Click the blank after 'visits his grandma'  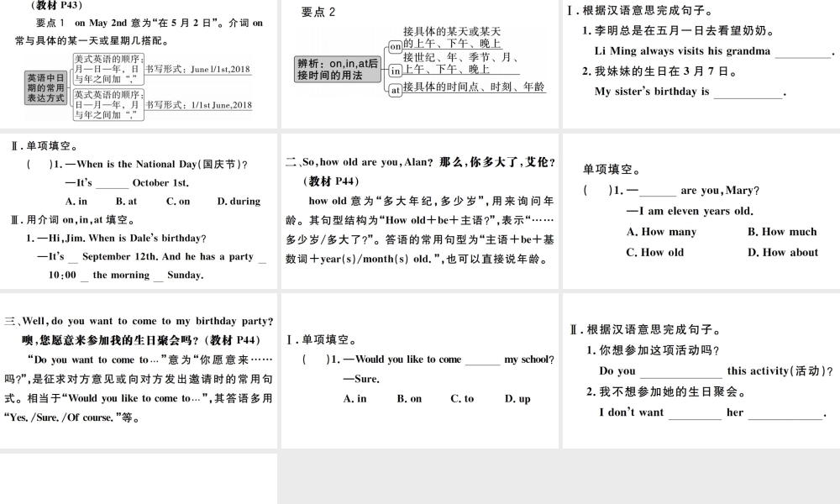[803, 52]
